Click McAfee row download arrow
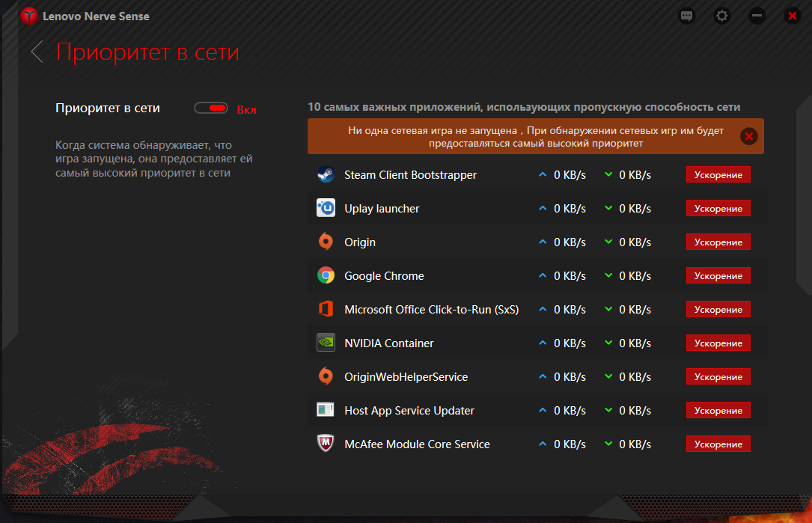This screenshot has width=812, height=523. tap(608, 444)
